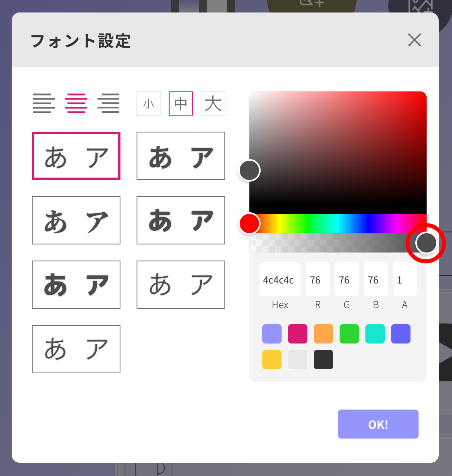Pick the blue-violet preset color swatch
Image resolution: width=452 pixels, height=476 pixels.
pyautogui.click(x=401, y=334)
